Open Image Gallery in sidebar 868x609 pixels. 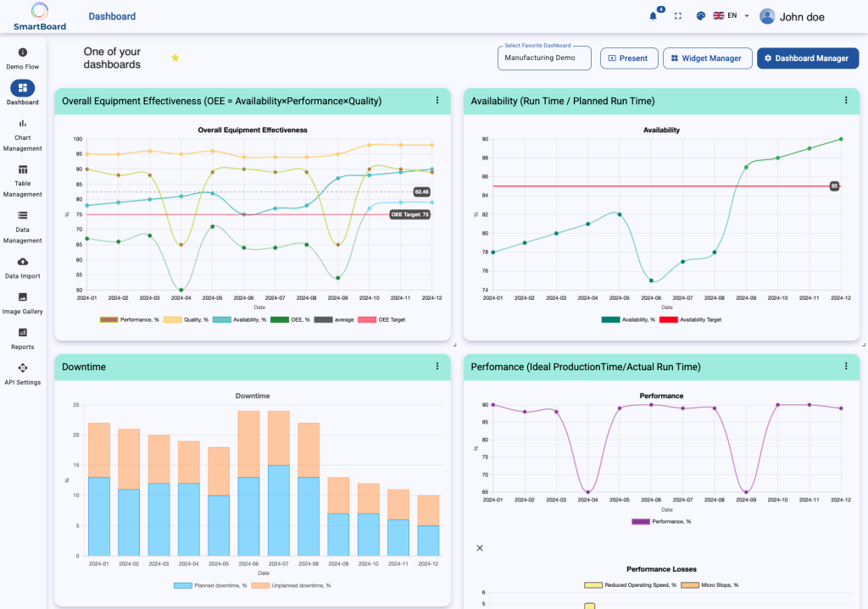click(x=23, y=302)
